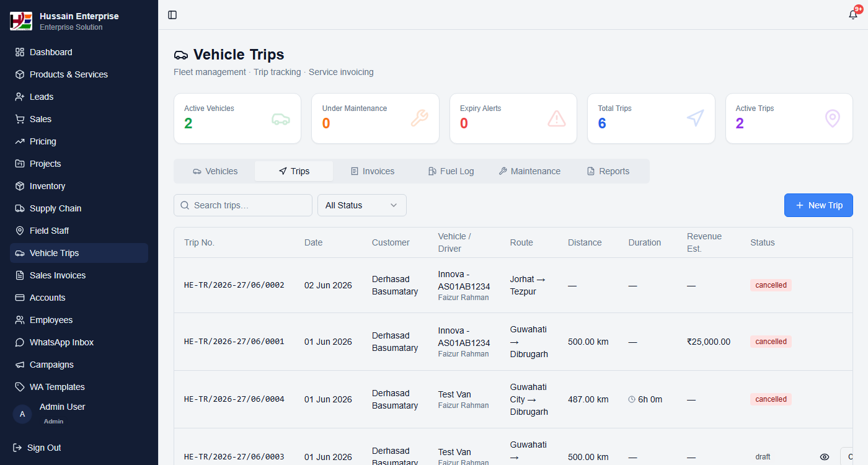Click the Sales cart icon

coord(20,119)
